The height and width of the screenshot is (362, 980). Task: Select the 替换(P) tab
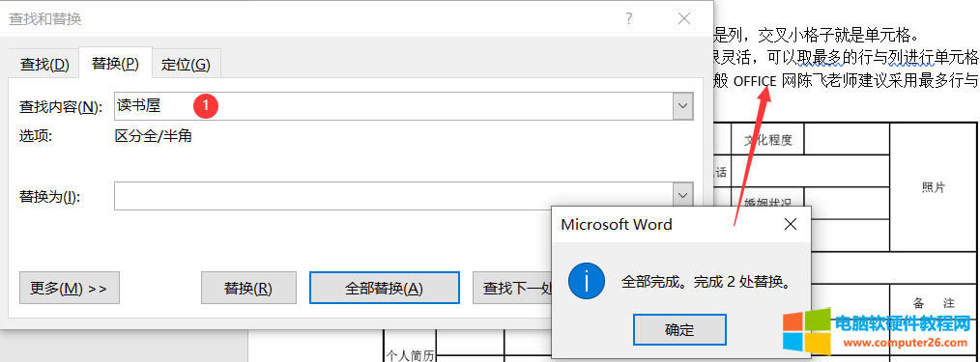(115, 63)
